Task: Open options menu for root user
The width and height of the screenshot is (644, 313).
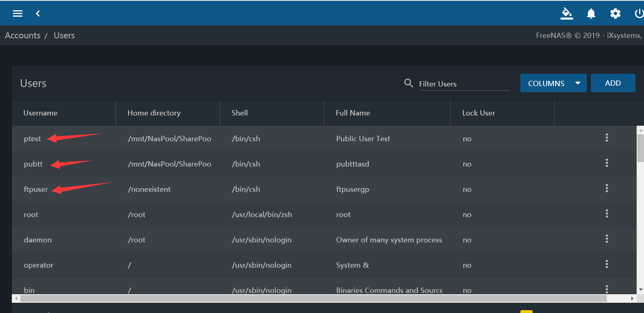Action: pyautogui.click(x=606, y=213)
